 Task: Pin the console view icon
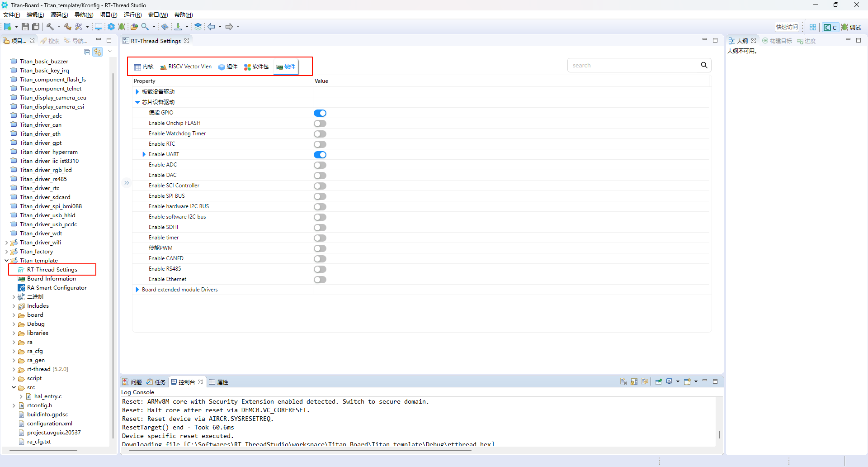659,382
